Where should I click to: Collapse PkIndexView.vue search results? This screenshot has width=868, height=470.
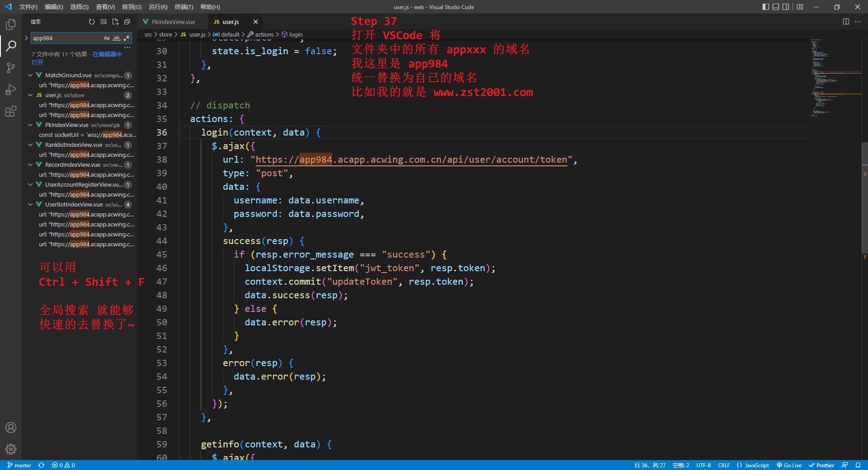(x=30, y=125)
